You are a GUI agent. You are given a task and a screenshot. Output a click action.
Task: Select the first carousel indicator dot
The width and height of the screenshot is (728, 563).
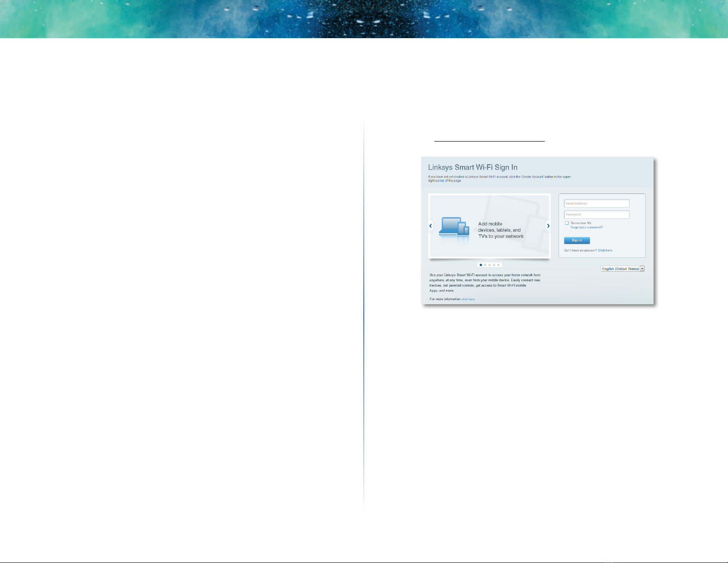point(481,265)
